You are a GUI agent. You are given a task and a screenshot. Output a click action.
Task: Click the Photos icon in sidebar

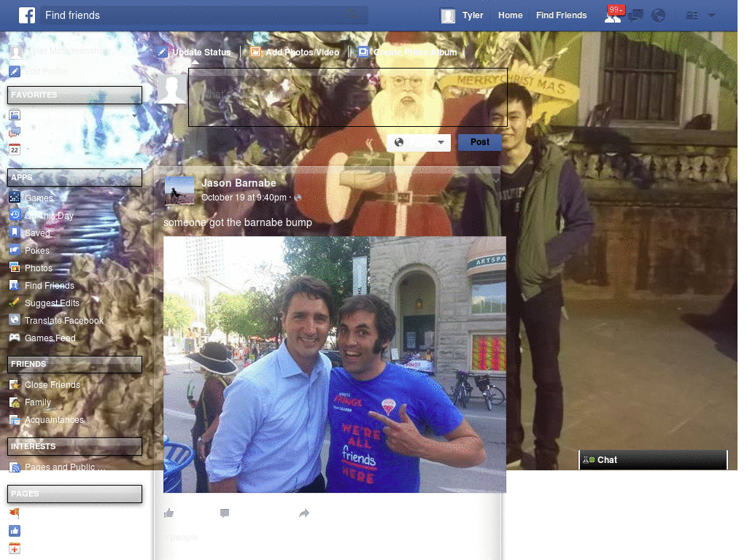tap(15, 268)
